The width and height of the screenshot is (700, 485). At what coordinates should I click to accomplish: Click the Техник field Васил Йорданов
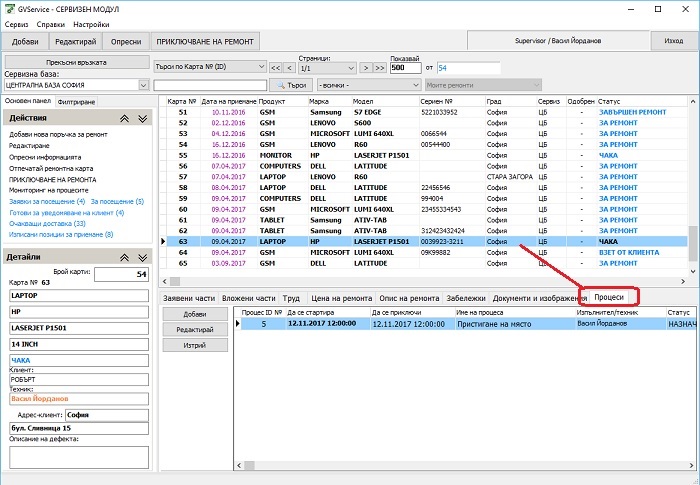(79, 399)
